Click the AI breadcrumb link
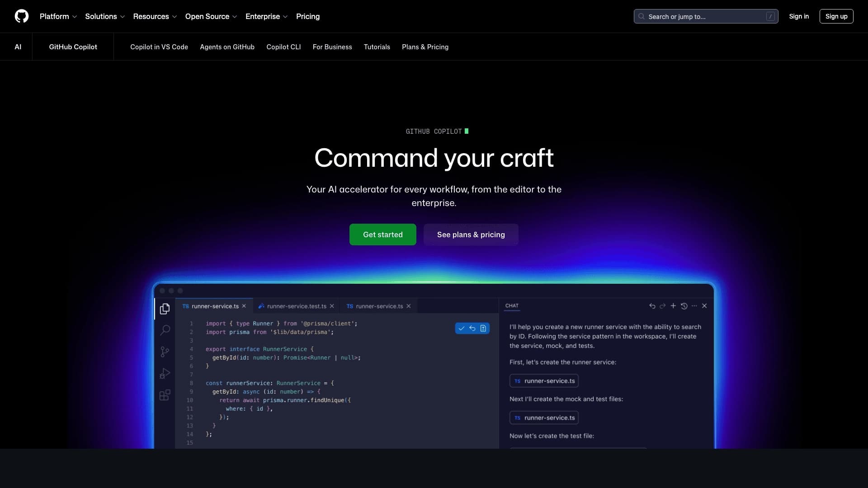Screen dimensions: 868x488 (x=18, y=47)
